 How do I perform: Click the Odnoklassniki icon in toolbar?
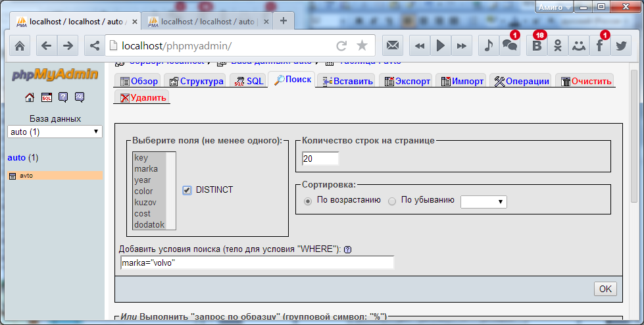coord(557,45)
